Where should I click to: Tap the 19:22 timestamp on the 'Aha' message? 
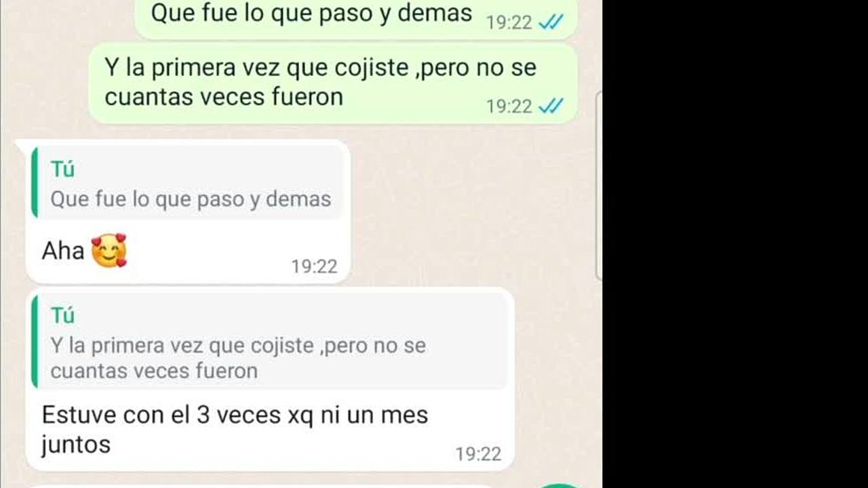(x=314, y=266)
